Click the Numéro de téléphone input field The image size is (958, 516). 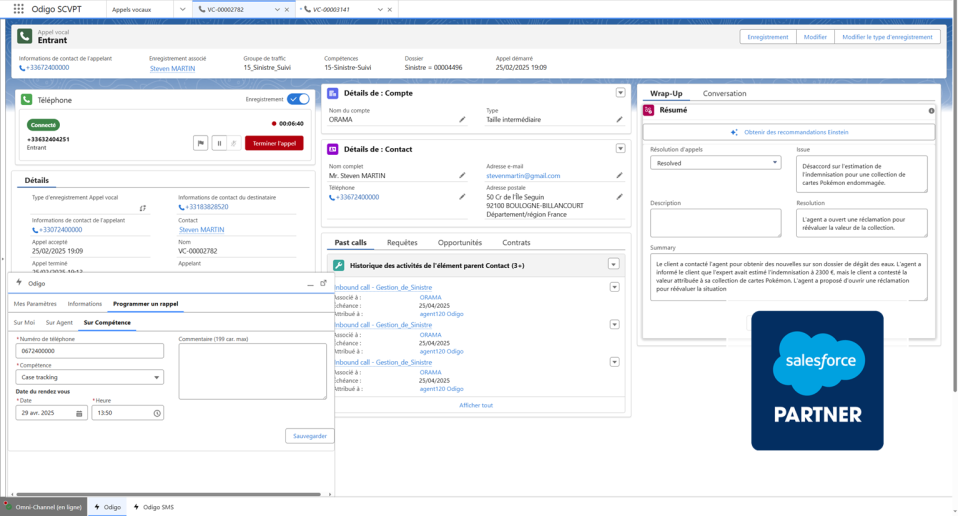90,351
